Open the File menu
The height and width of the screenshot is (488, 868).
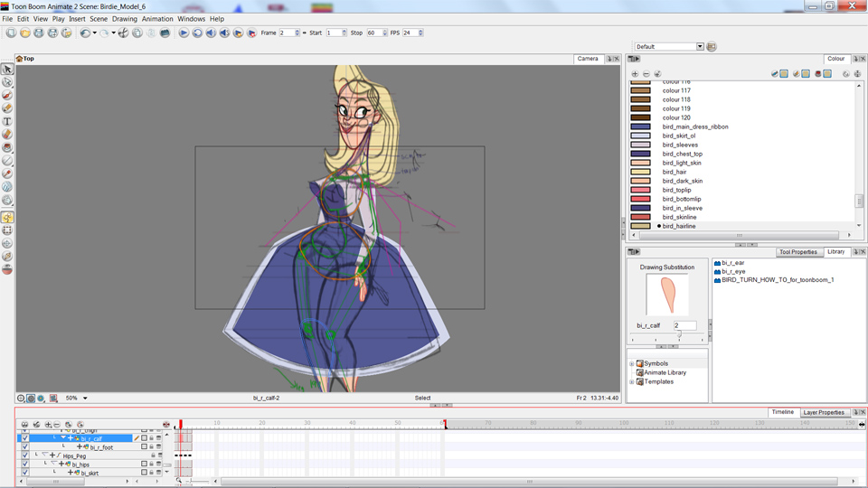[7, 19]
